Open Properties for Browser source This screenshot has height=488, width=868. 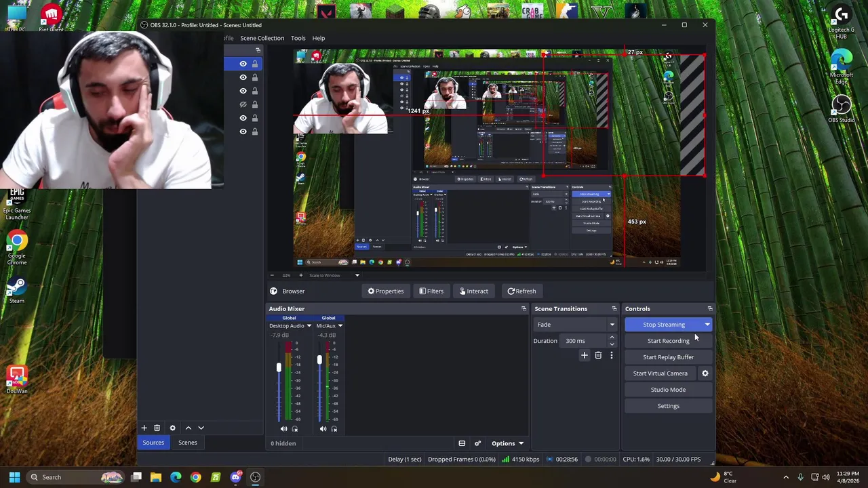(386, 291)
